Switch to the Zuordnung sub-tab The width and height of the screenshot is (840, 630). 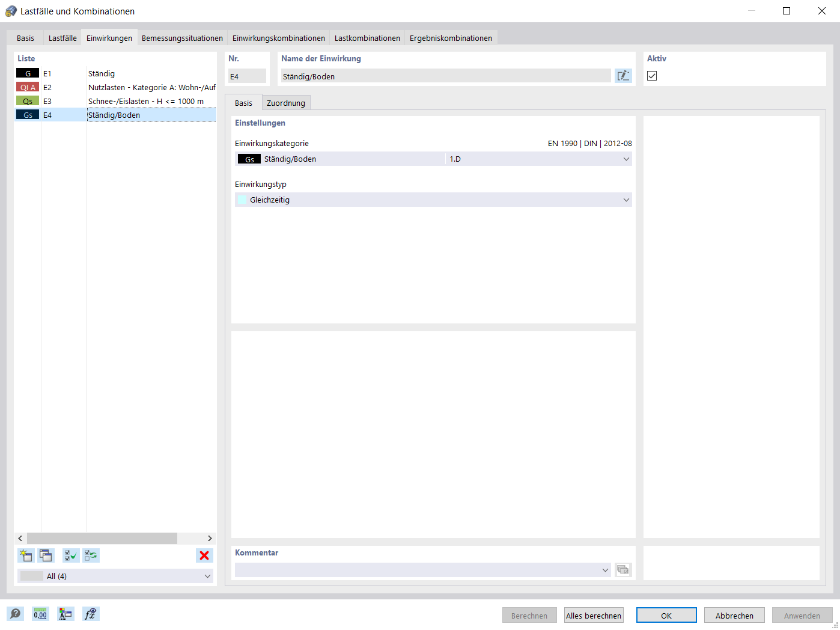pyautogui.click(x=286, y=103)
